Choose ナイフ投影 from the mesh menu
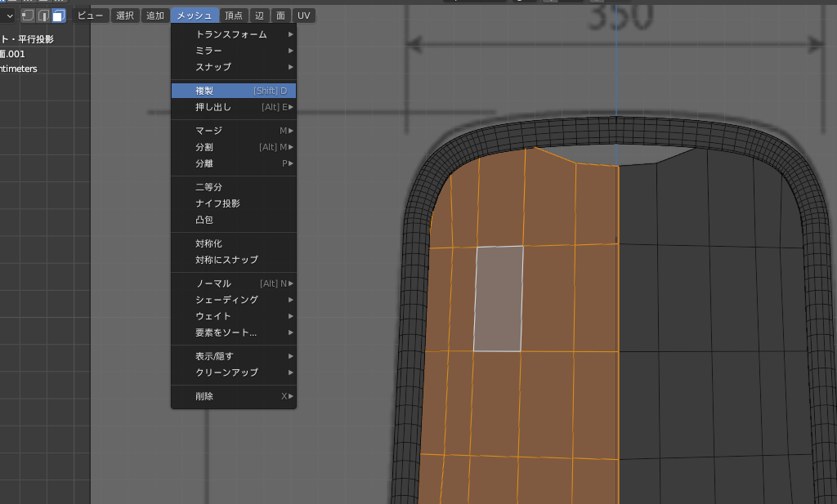Viewport: 837px width, 504px height. (x=234, y=203)
